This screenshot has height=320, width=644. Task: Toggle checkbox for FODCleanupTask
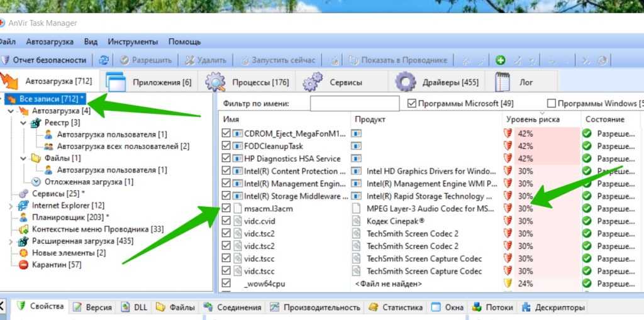pos(226,146)
